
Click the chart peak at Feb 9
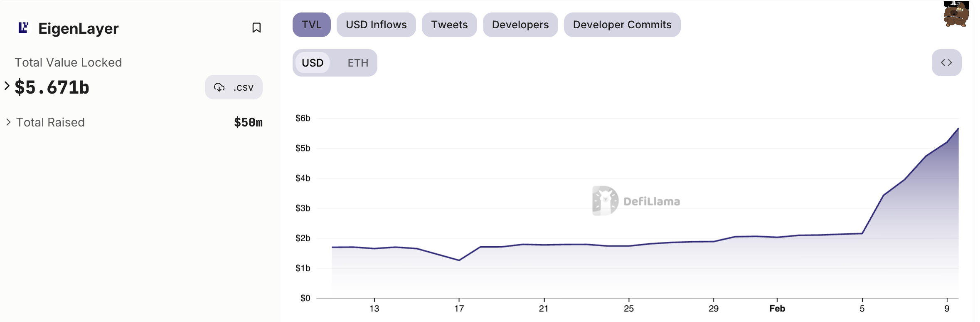point(958,129)
